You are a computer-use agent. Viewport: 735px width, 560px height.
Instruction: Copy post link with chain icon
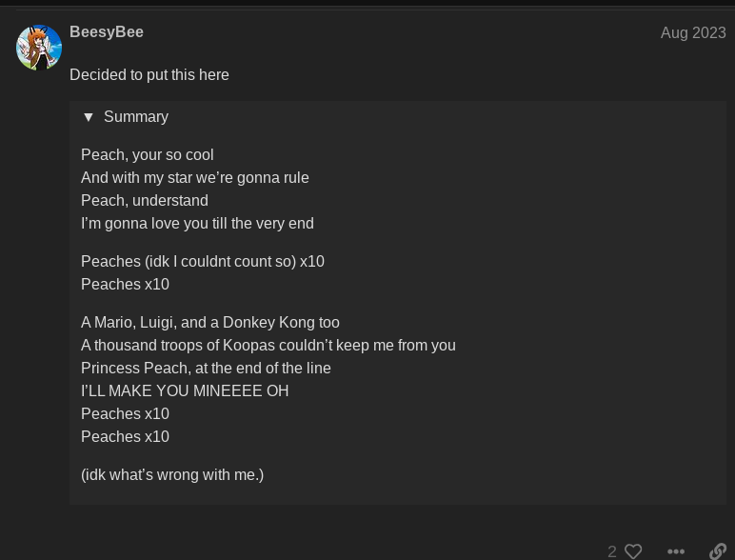pyautogui.click(x=718, y=551)
